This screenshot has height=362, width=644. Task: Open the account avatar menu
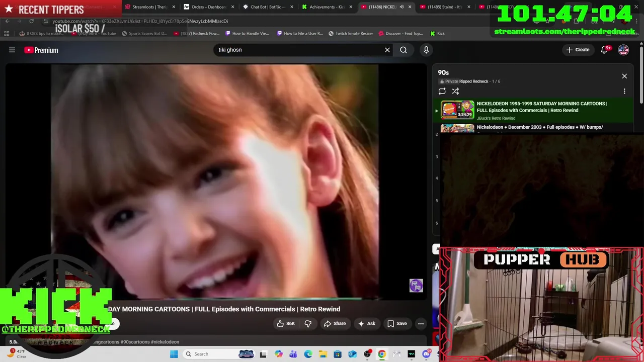click(623, 50)
